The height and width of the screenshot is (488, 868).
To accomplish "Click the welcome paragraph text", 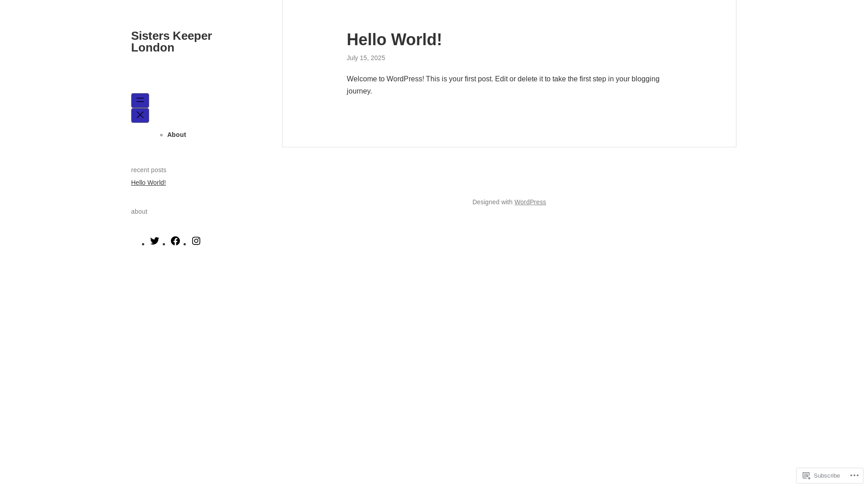I will click(503, 85).
